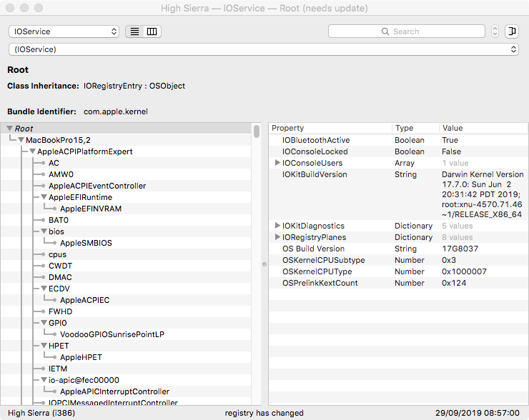Expand the IOKitDiagnostics dictionary
The height and width of the screenshot is (420, 529).
pos(277,225)
